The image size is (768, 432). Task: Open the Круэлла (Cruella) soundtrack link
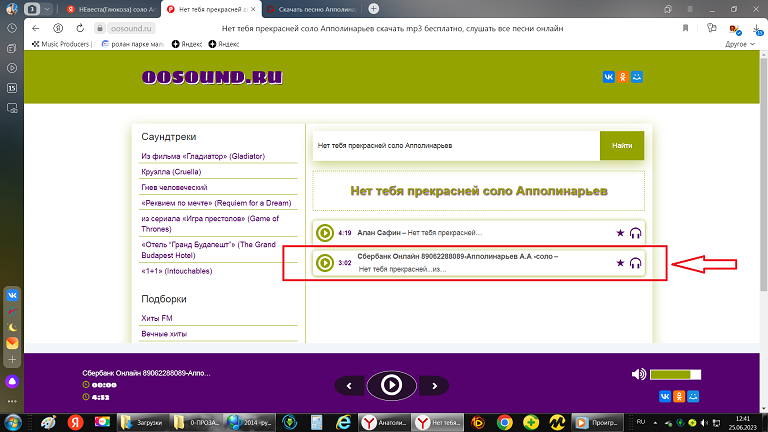171,172
